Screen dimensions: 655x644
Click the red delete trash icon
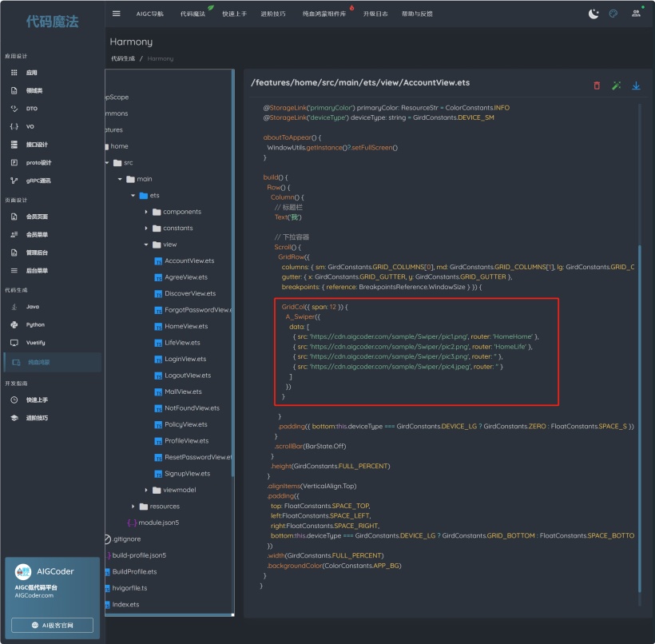point(596,85)
